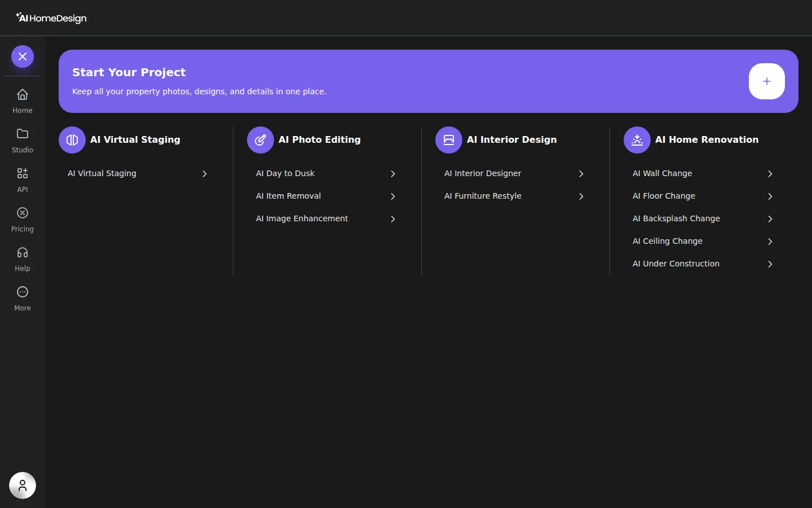Image resolution: width=812 pixels, height=508 pixels.
Task: Expand the AI Day to Dusk chevron
Action: pos(393,174)
